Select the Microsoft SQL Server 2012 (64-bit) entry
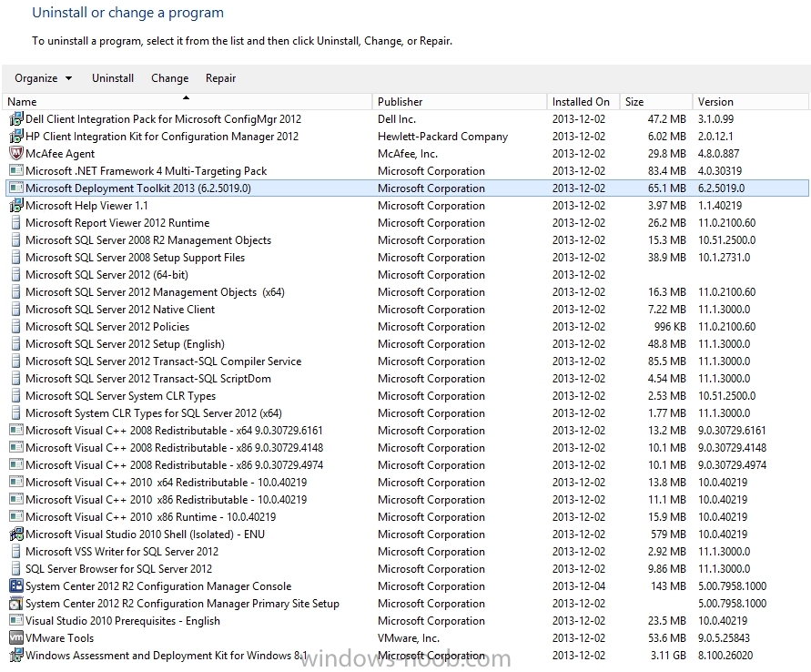811x672 pixels. click(407, 275)
